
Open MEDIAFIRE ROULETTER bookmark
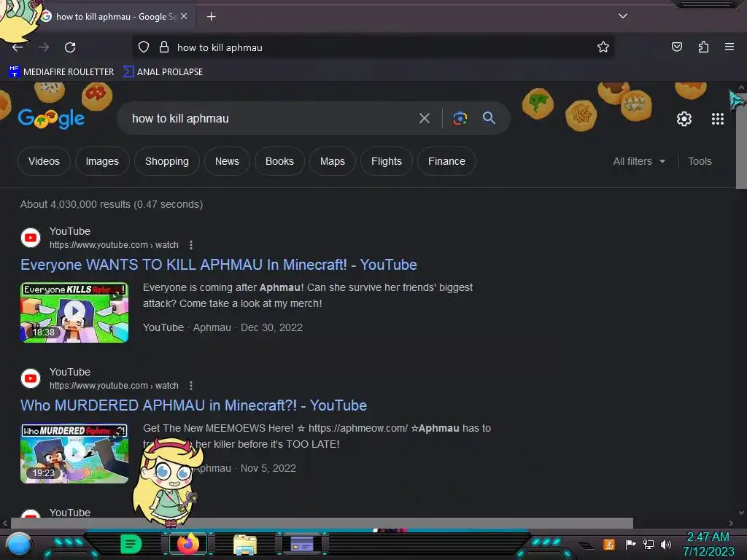[61, 72]
